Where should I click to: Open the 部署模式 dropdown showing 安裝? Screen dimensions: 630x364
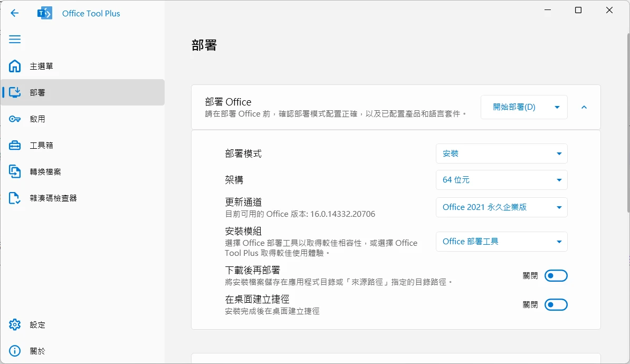point(501,154)
